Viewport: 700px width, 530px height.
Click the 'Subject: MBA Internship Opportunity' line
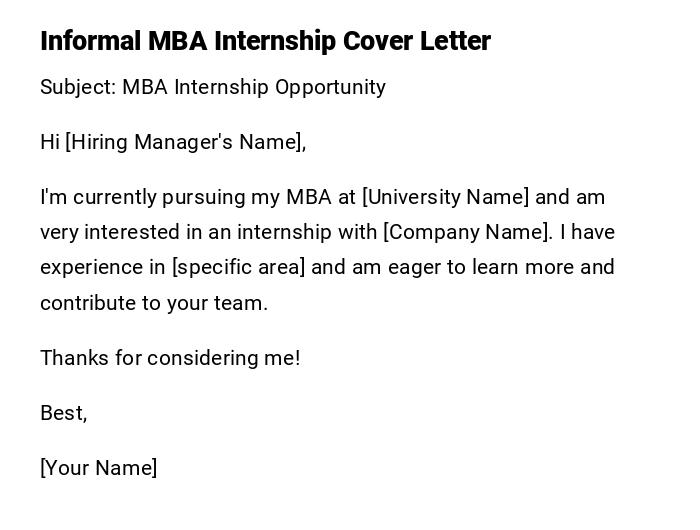click(x=212, y=87)
